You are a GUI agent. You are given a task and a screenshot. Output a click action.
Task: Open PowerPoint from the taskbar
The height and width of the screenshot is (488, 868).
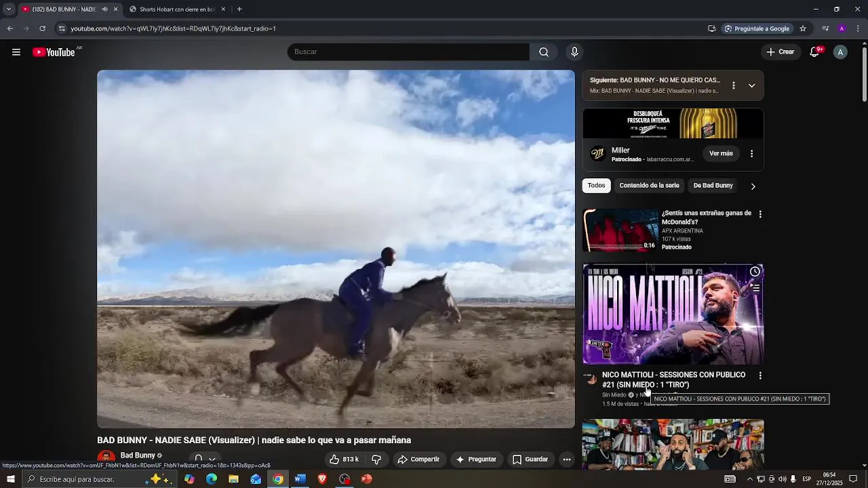(x=367, y=479)
